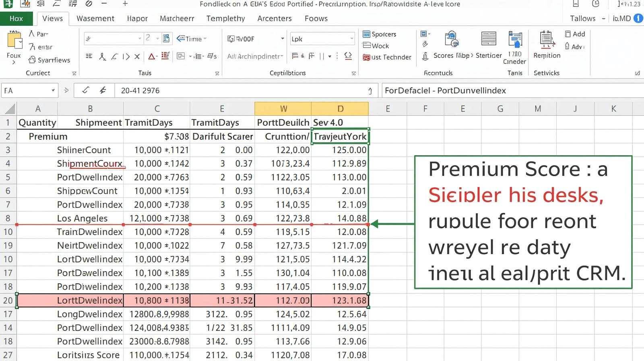Expand the Taus group dialog launcher
644x361 pixels.
[x=217, y=73]
